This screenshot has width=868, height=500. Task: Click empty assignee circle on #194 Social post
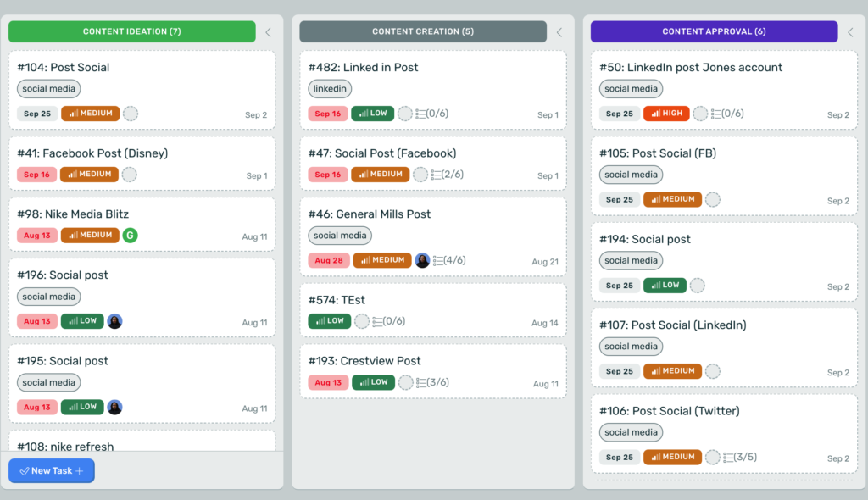click(x=698, y=285)
